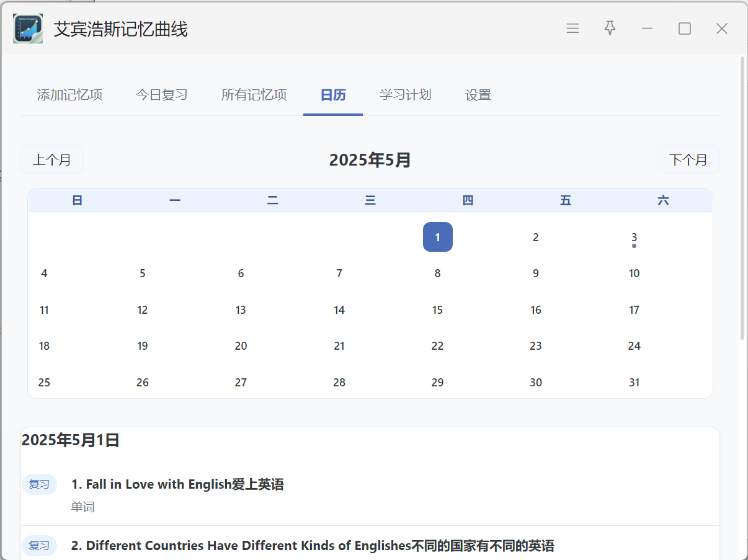The width and height of the screenshot is (748, 560).
Task: Choose date 25 in calendar
Action: pos(44,383)
